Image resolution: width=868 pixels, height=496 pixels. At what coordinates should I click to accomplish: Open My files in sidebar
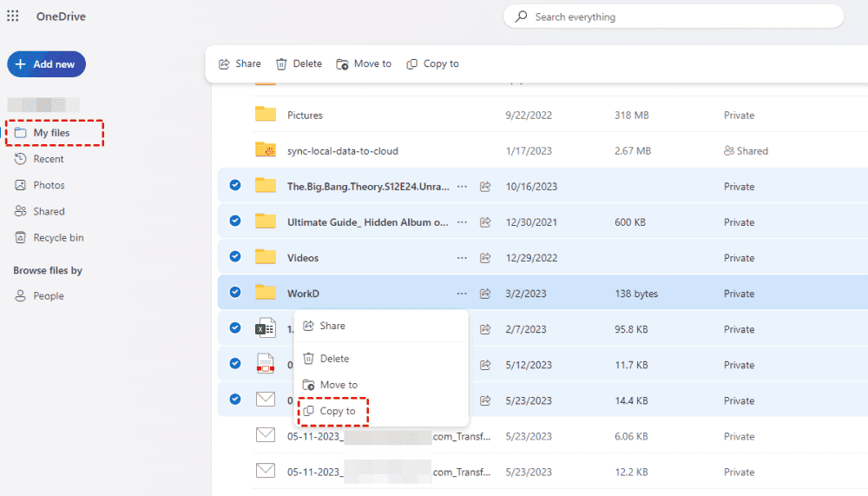pyautogui.click(x=51, y=133)
